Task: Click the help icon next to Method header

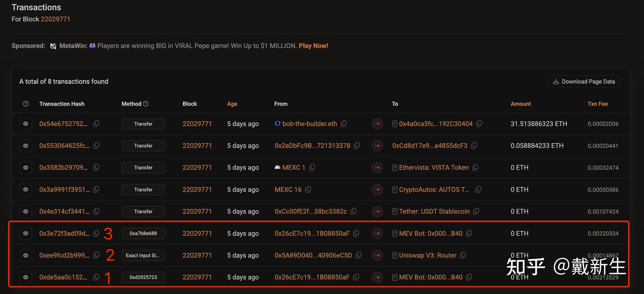Action: [146, 104]
